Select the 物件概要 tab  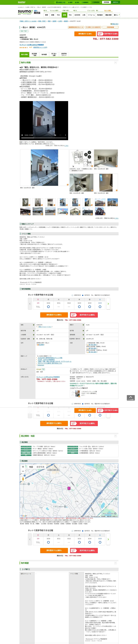[x=44, y=55]
